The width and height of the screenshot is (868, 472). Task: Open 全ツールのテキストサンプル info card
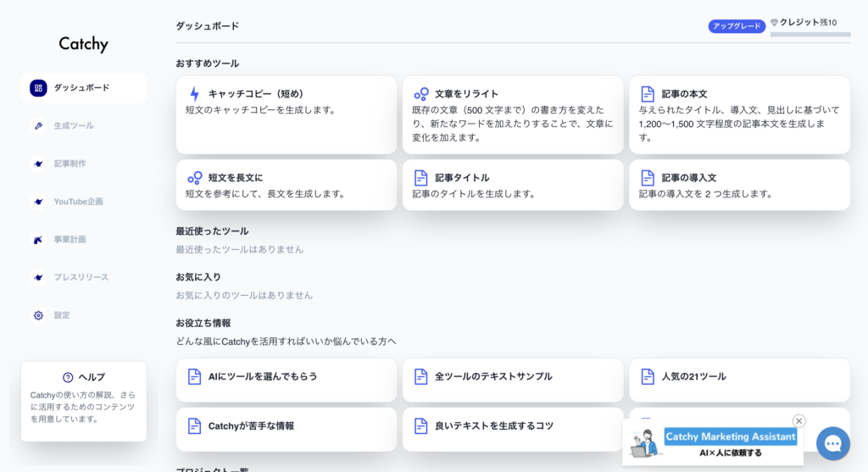tap(513, 380)
